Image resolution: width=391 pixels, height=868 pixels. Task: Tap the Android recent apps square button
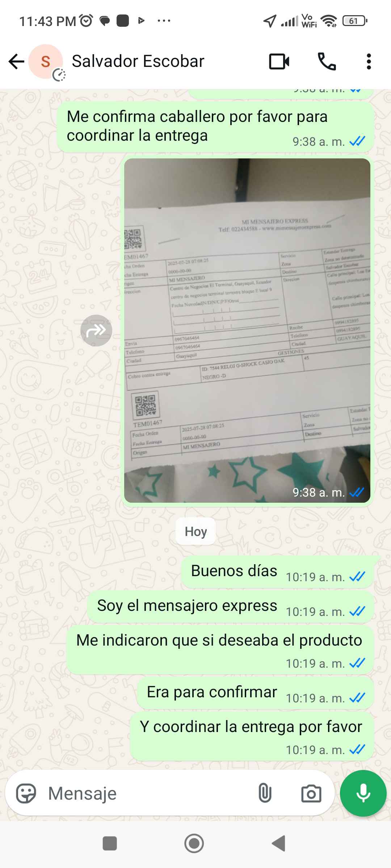(110, 843)
